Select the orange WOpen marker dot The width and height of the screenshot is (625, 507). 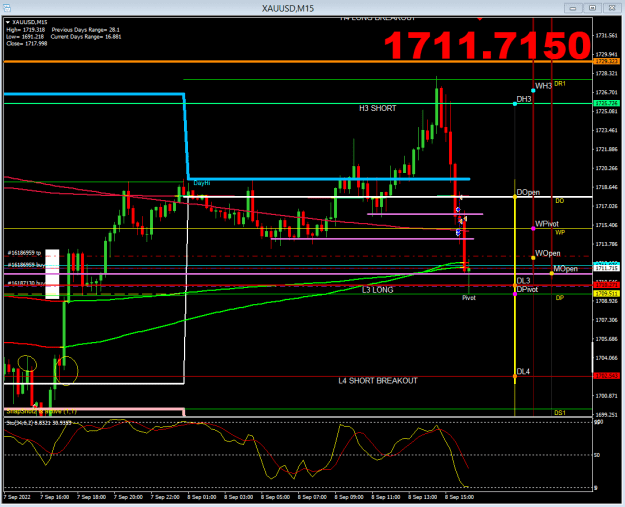[533, 258]
